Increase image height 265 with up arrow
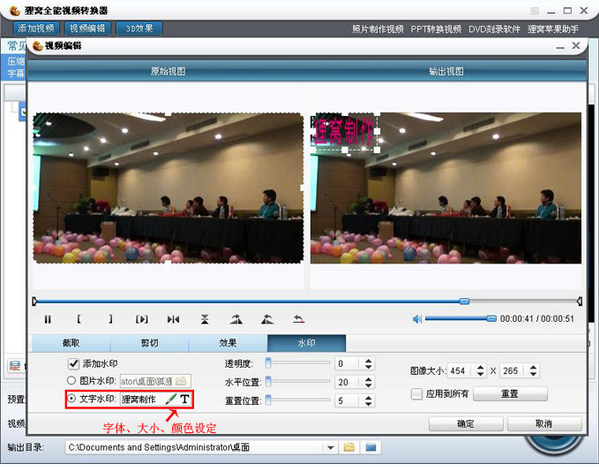The width and height of the screenshot is (599, 467). pyautogui.click(x=533, y=368)
